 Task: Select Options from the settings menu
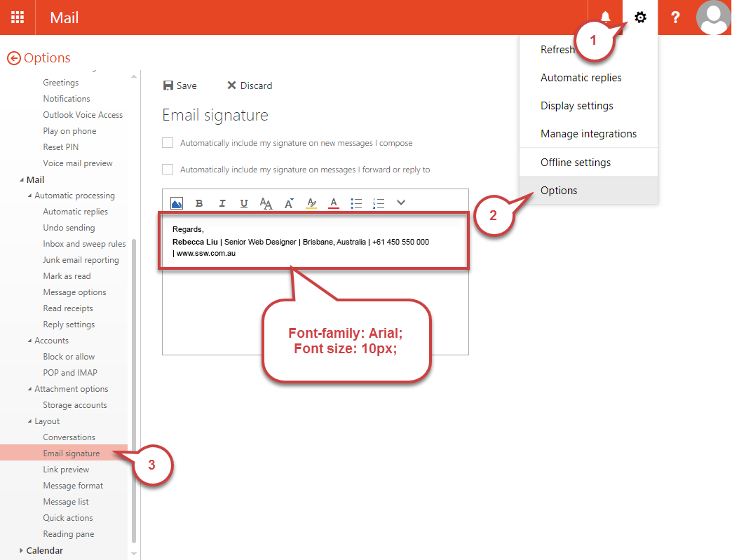(x=559, y=191)
